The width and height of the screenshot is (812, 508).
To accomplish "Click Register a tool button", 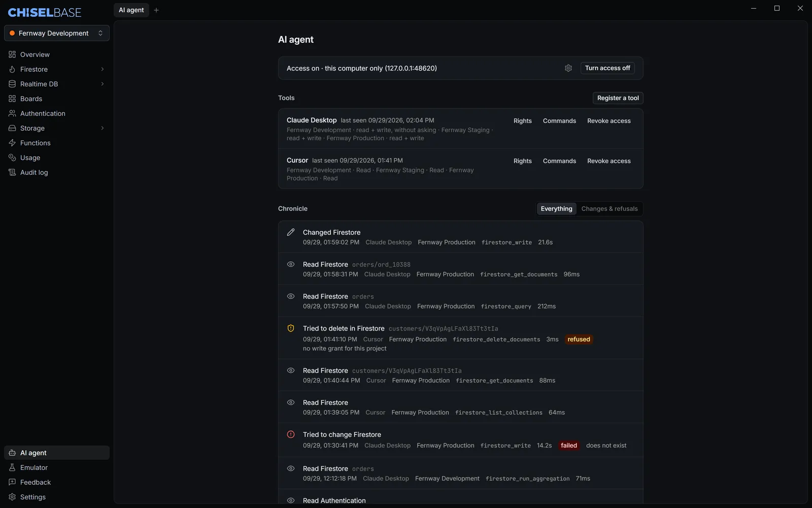I will 618,98.
